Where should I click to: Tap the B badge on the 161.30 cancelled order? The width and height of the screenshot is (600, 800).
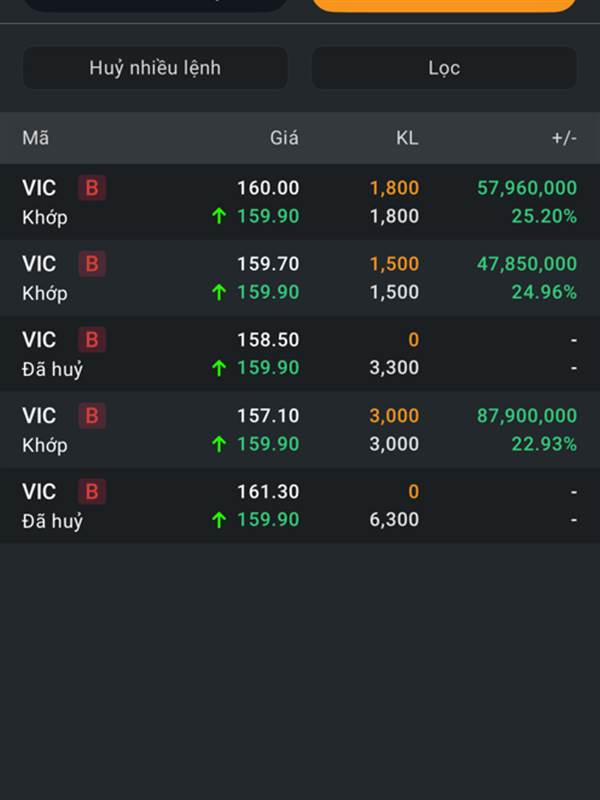(x=92, y=492)
